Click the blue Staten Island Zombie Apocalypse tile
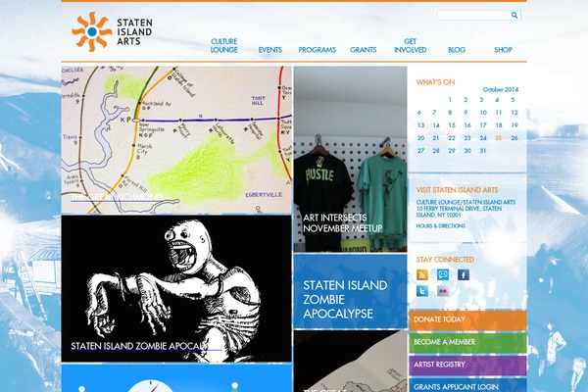This screenshot has height=392, width=588. click(350, 291)
